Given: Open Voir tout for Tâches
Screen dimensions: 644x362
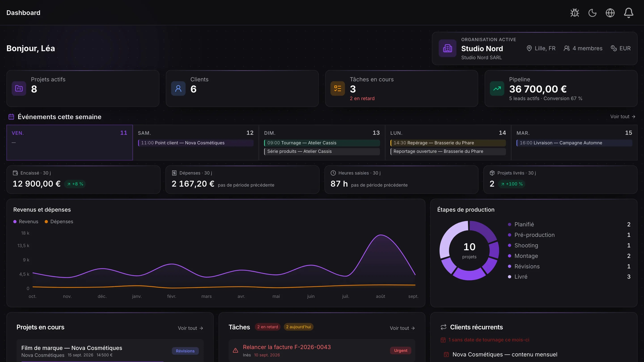Looking at the screenshot, I should tap(402, 328).
